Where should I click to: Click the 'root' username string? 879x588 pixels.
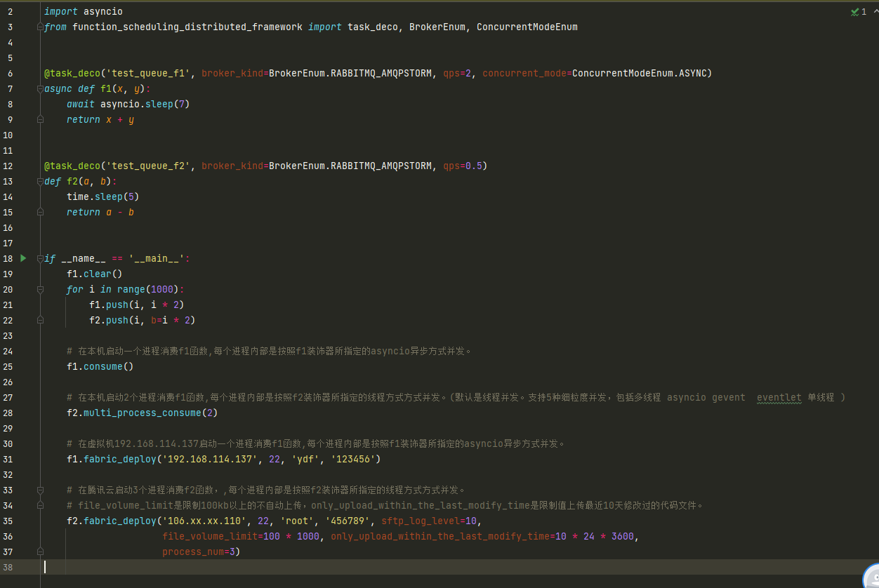pos(297,521)
